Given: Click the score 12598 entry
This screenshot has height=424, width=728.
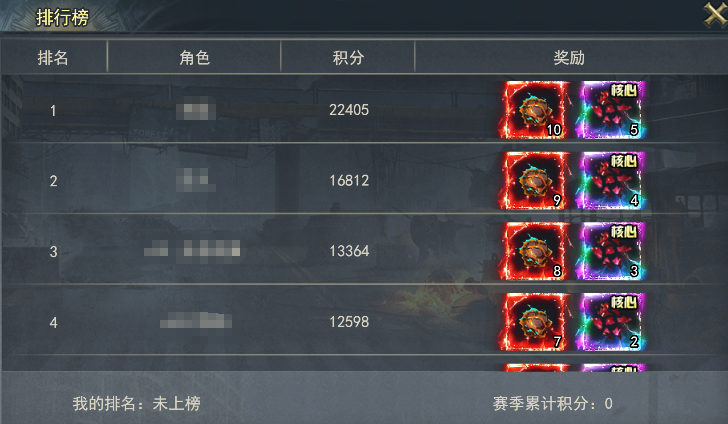Looking at the screenshot, I should click(349, 322).
